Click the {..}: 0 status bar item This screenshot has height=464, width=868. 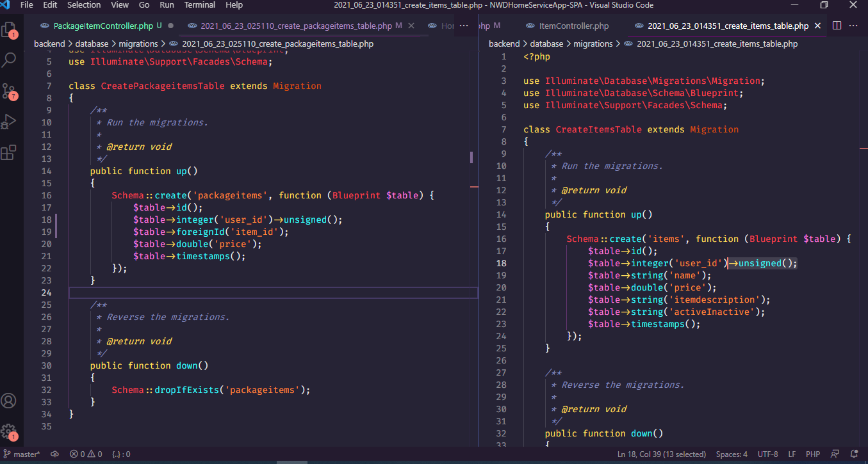pos(121,454)
